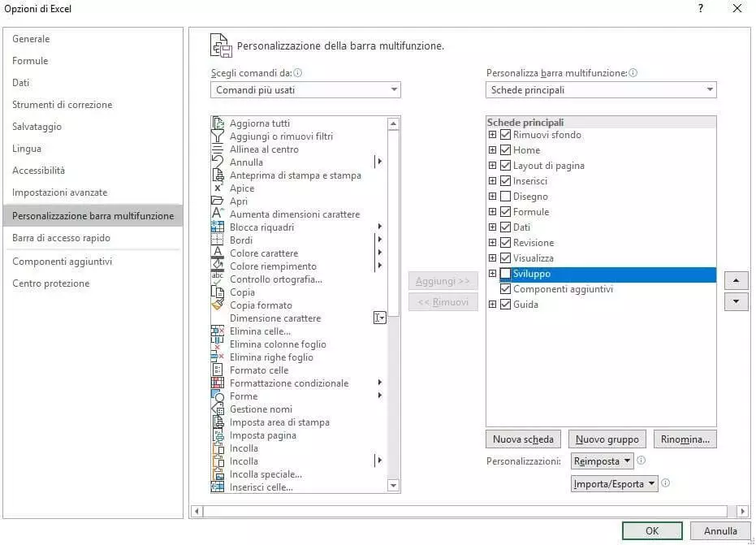Click the Aggiorna tutti command icon
The image size is (756, 545).
coord(217,123)
